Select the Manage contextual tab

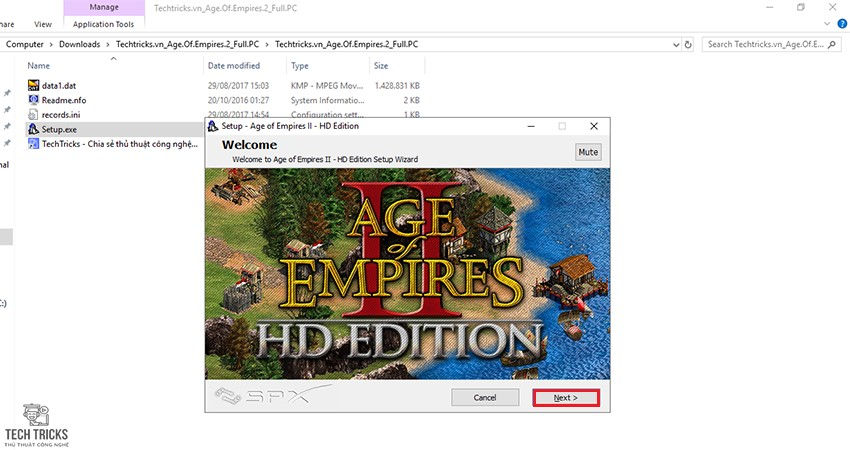click(x=104, y=8)
